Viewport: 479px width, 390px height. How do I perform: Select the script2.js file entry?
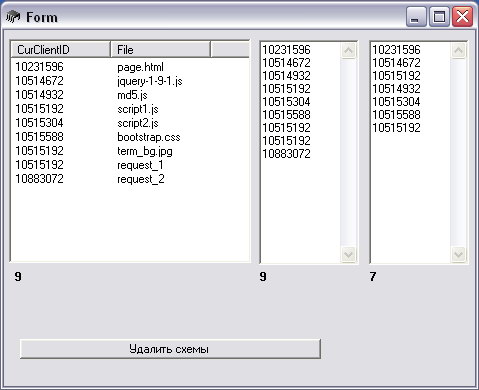click(x=138, y=123)
